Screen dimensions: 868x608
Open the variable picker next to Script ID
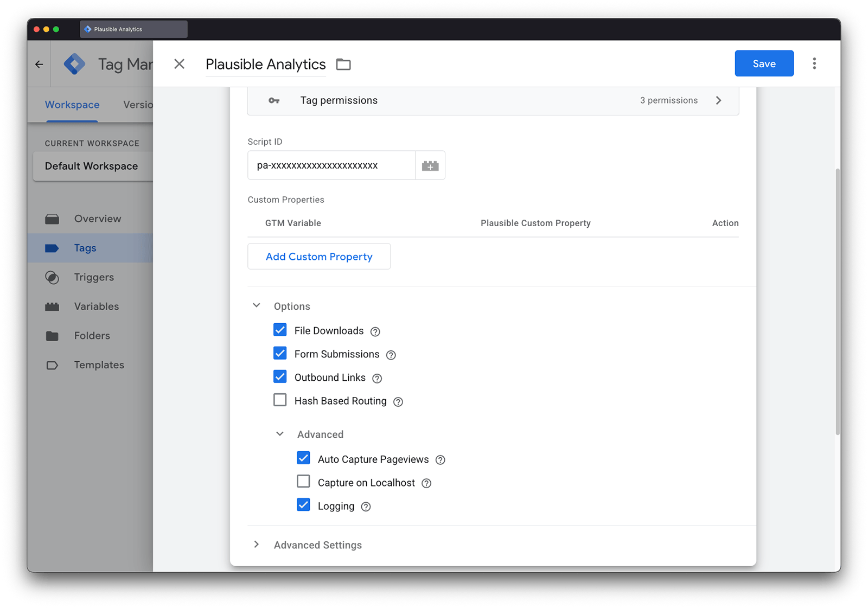430,165
